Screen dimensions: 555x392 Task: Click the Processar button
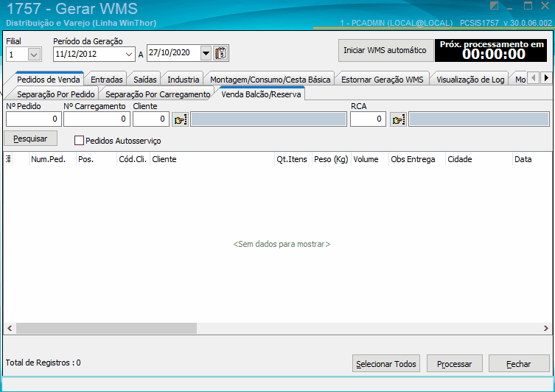[455, 364]
